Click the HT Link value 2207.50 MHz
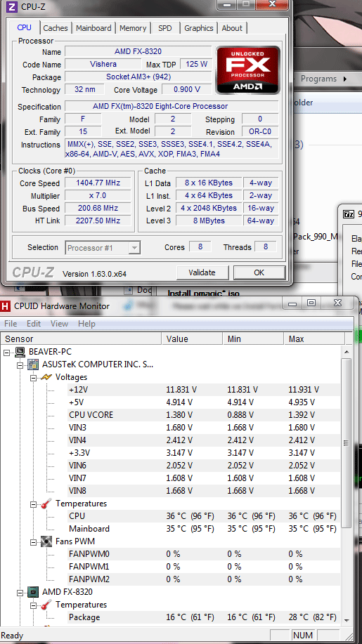This screenshot has height=644, width=362. 98,221
